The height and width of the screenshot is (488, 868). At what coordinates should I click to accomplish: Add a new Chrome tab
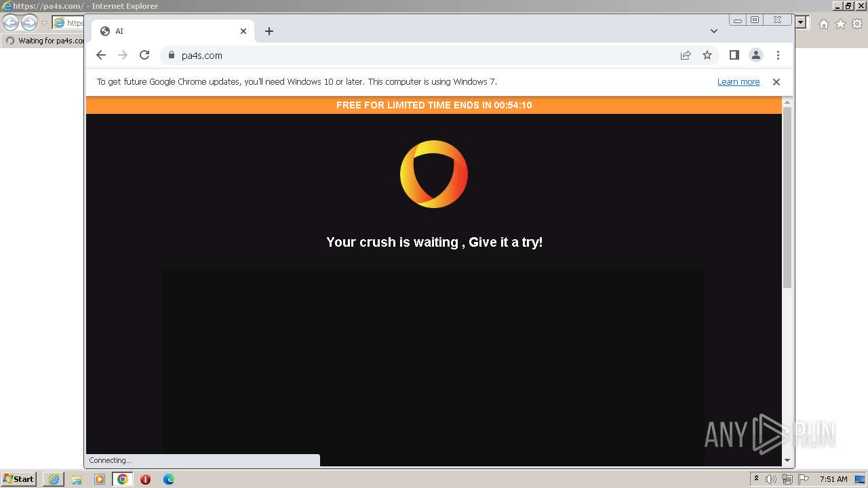click(x=269, y=31)
